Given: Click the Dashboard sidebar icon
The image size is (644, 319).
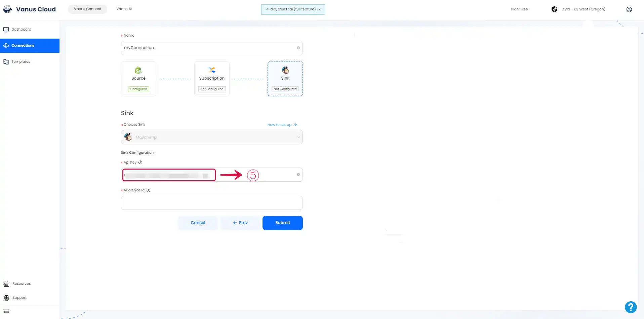Looking at the screenshot, I should pyautogui.click(x=6, y=30).
